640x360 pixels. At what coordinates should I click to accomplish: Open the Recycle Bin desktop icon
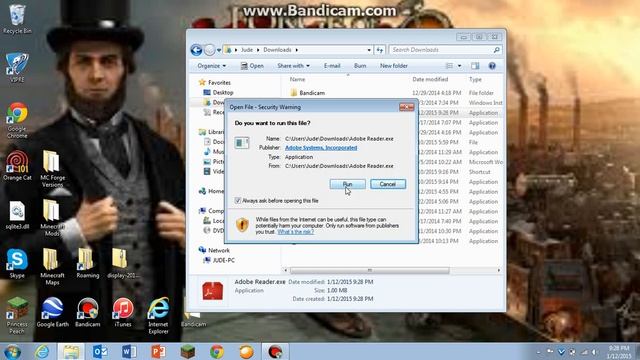coord(17,19)
